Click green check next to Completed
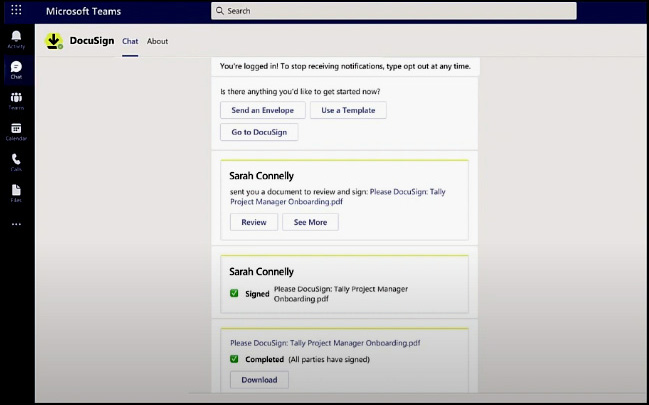The width and height of the screenshot is (649, 405). click(x=234, y=359)
